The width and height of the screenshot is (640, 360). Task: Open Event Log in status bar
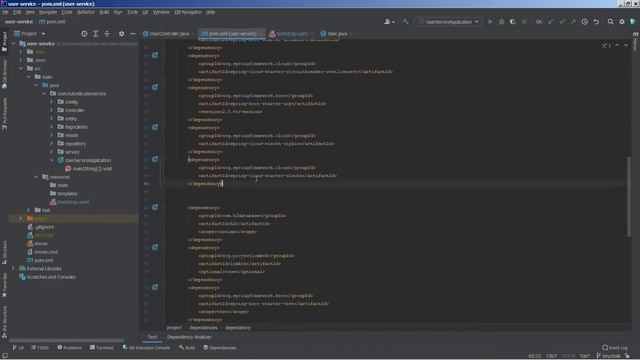(615, 348)
